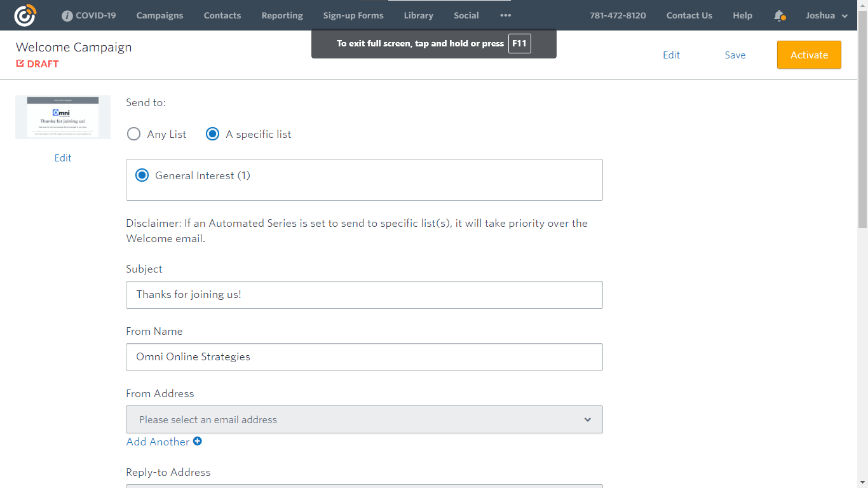The image size is (868, 488).
Task: Expand the Joshua account menu
Action: point(826,15)
